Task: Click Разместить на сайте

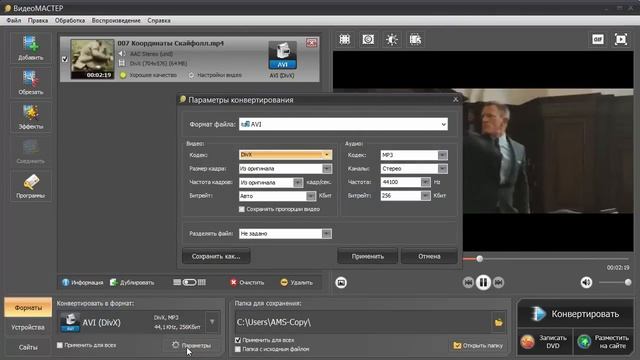Action: click(x=604, y=342)
